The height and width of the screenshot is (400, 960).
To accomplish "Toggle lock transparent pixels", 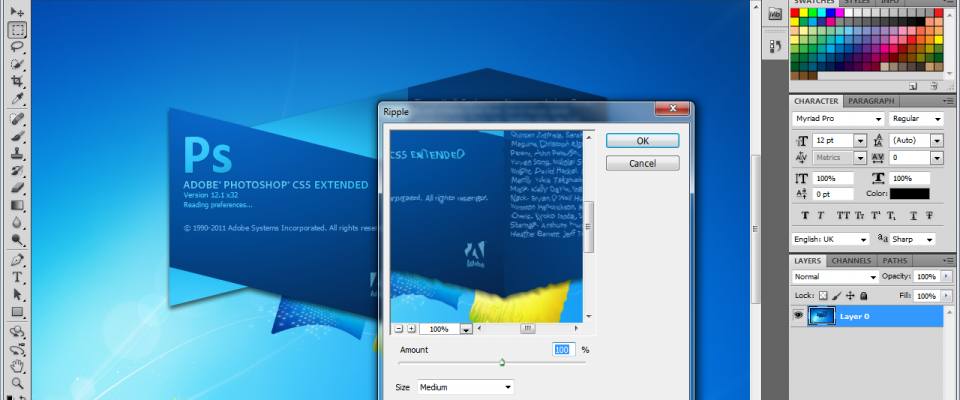I will coord(823,295).
